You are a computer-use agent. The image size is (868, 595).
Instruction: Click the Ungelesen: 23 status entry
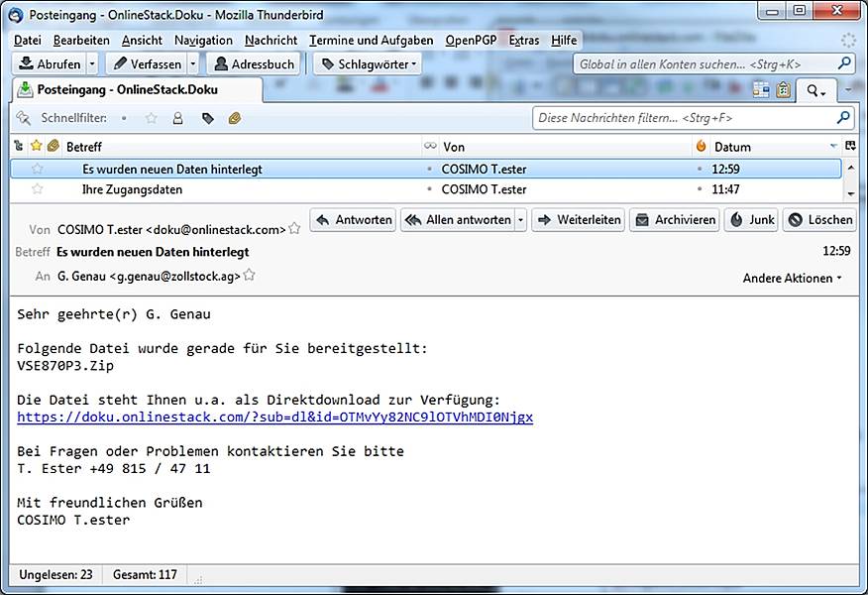pyautogui.click(x=55, y=574)
